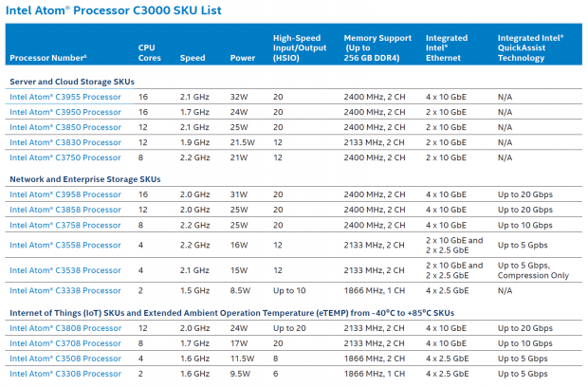588x387 pixels.
Task: Click 'Up to 10 Gbps' QuickAssist for C3708
Action: click(x=525, y=343)
